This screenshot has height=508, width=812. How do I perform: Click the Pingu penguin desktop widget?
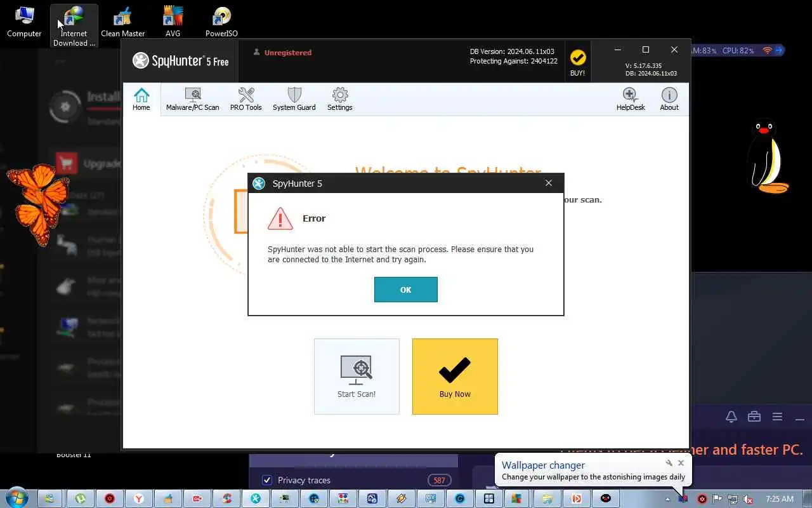767,156
